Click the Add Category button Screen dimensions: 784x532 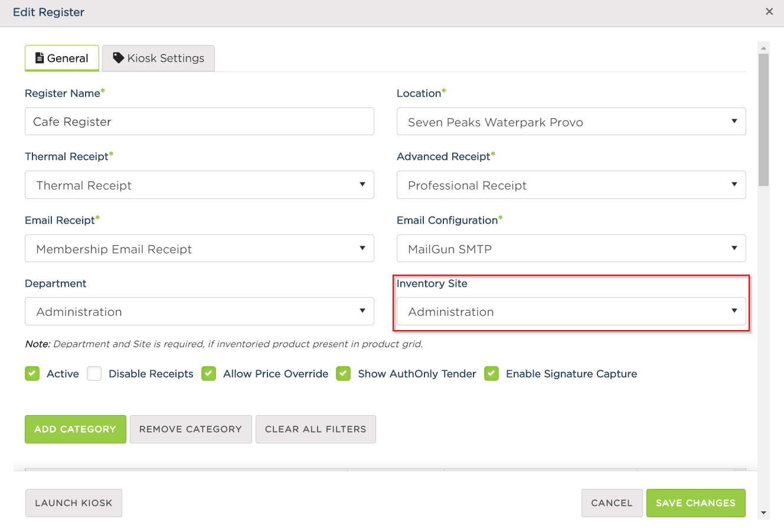pos(76,429)
